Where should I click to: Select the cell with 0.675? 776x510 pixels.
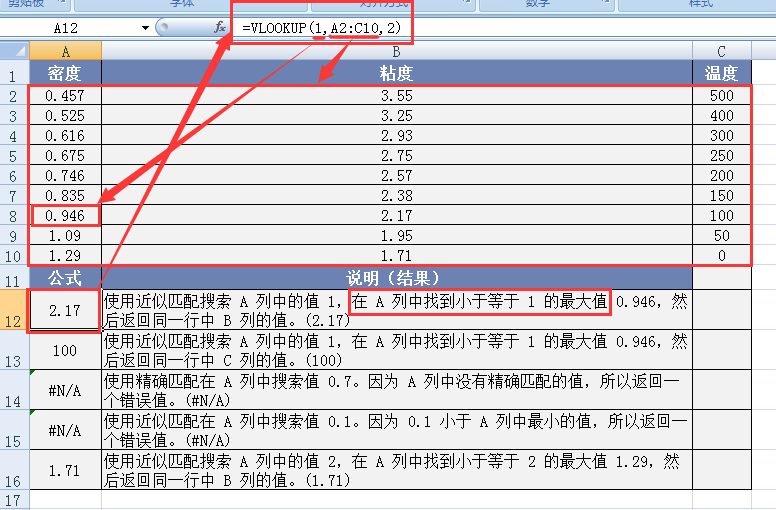pyautogui.click(x=65, y=155)
